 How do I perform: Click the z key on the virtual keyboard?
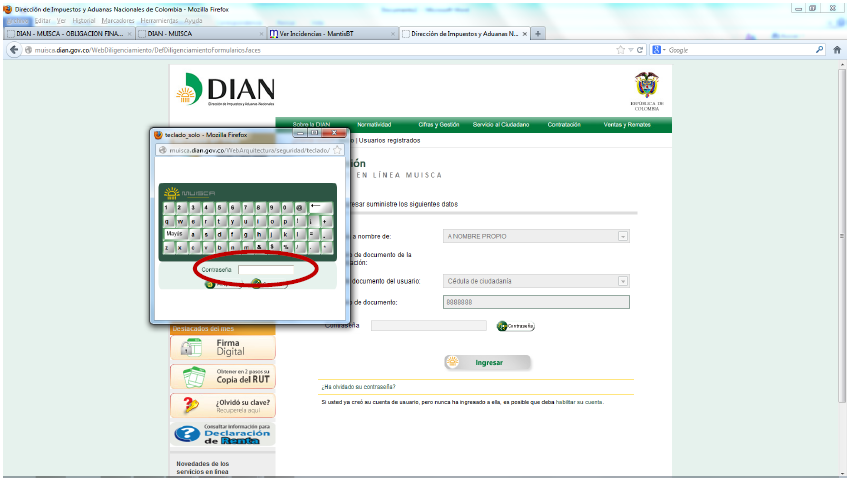coord(168,248)
